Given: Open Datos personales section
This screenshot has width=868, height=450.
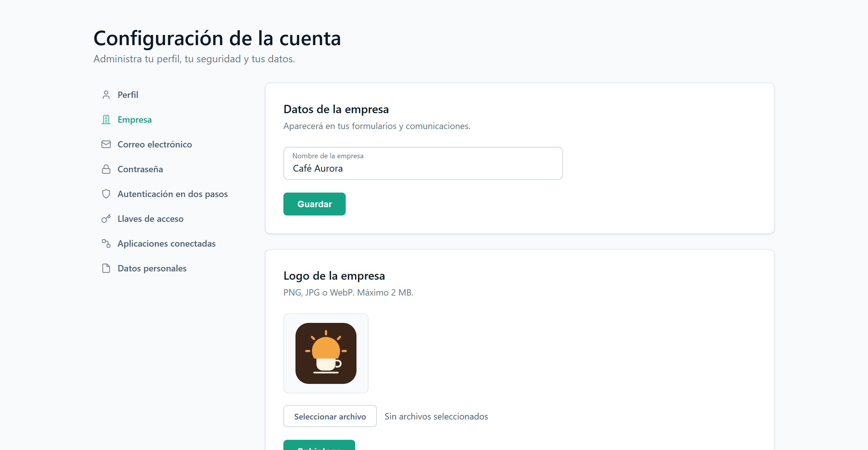Looking at the screenshot, I should pyautogui.click(x=152, y=268).
